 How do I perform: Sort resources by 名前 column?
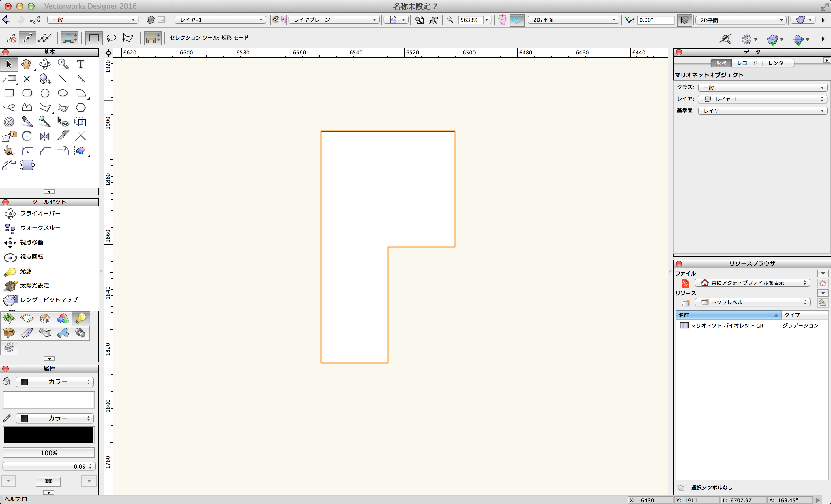(729, 315)
